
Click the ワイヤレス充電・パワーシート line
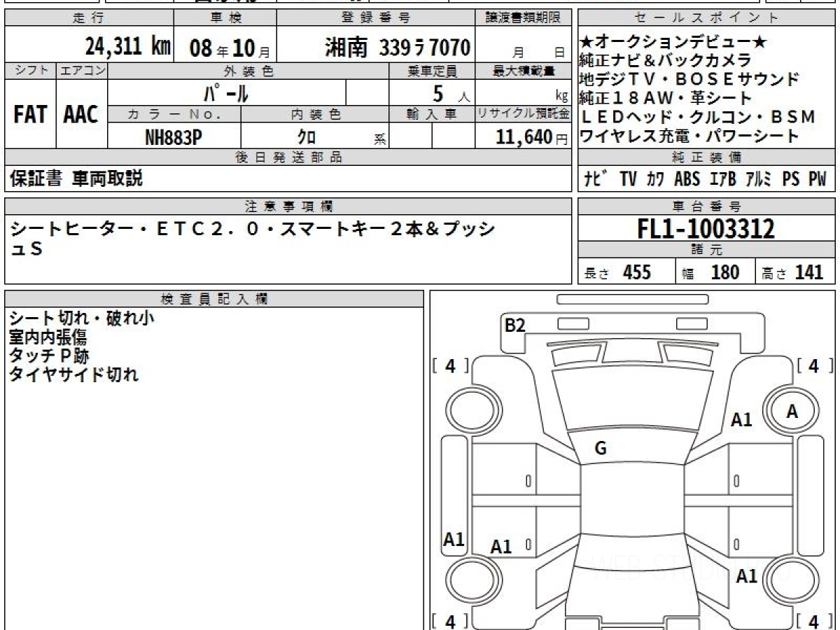click(689, 136)
